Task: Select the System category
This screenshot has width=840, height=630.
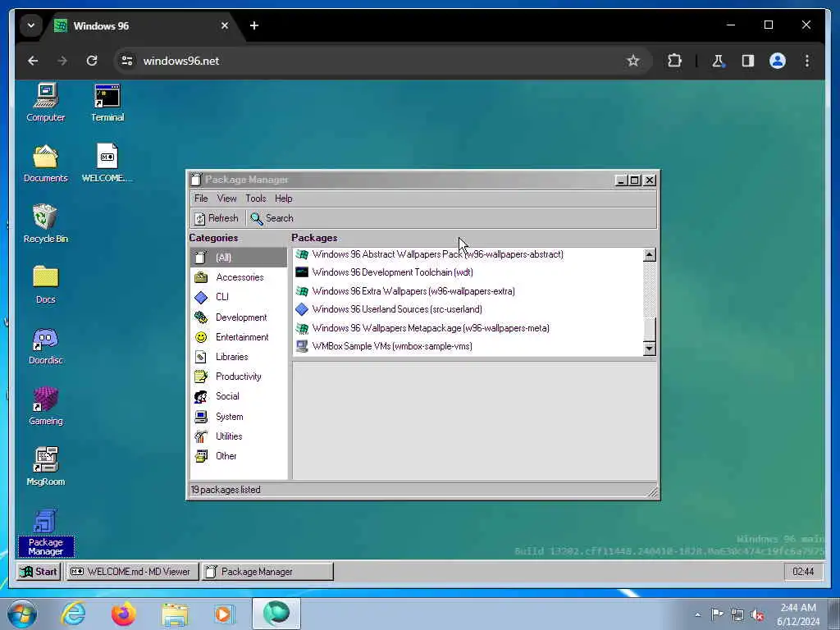Action: pos(239,416)
